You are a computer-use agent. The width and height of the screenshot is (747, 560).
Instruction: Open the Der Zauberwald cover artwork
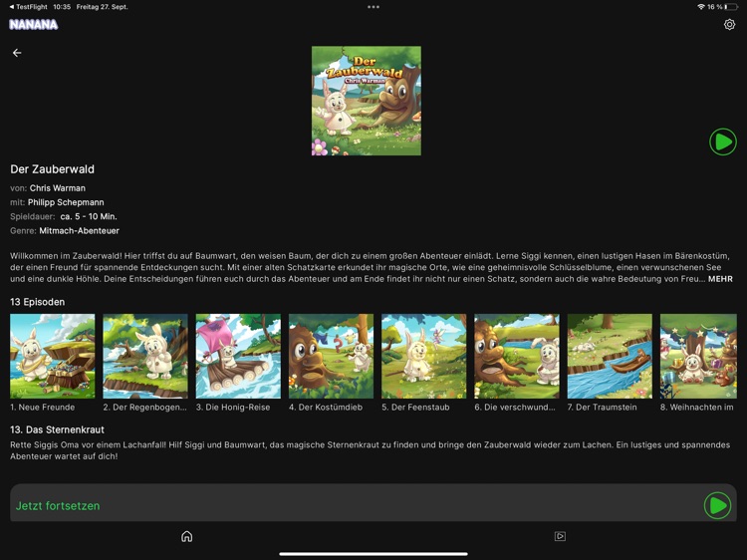[x=366, y=101]
